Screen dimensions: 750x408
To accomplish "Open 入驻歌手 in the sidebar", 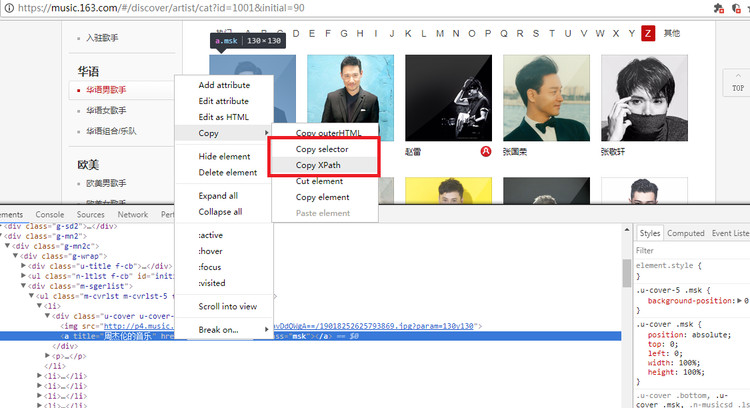I will click(102, 38).
